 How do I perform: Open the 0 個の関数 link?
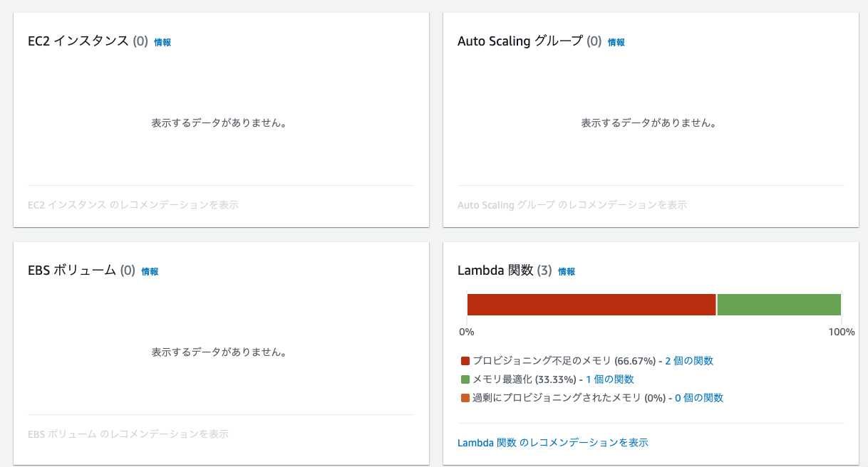(x=699, y=398)
